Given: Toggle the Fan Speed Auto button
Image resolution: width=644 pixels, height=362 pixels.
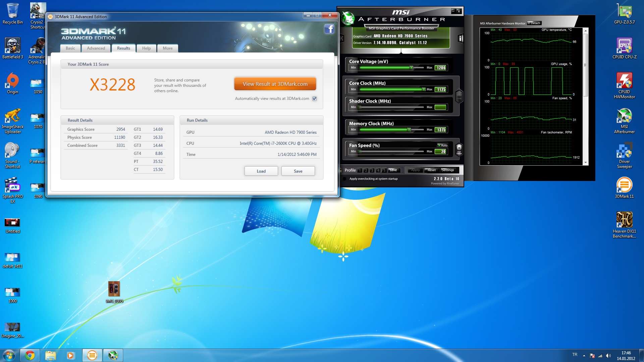Looking at the screenshot, I should [442, 145].
